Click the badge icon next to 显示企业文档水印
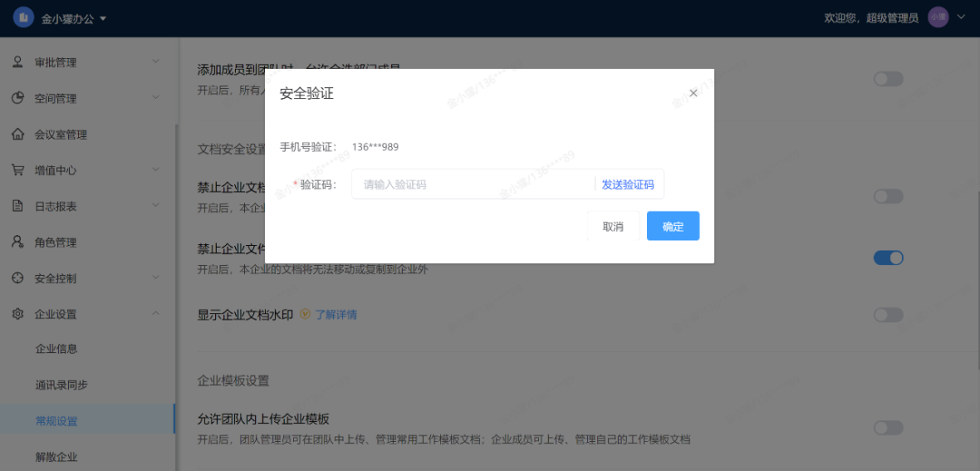 (x=305, y=314)
